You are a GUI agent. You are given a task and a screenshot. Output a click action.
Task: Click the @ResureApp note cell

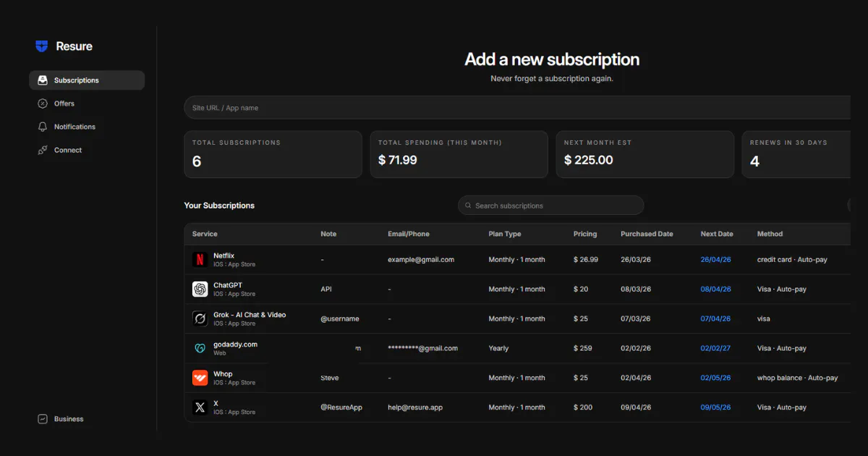tap(341, 408)
